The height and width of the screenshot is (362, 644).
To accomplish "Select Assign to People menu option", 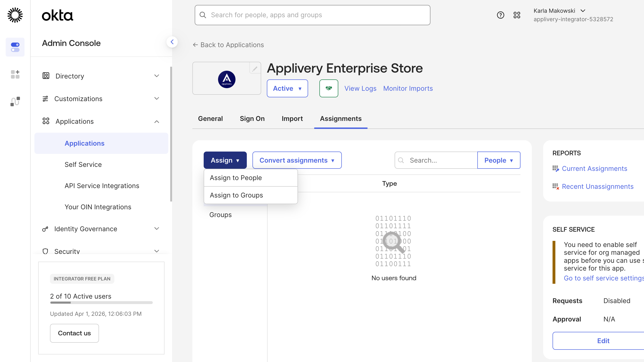I will pos(235,178).
